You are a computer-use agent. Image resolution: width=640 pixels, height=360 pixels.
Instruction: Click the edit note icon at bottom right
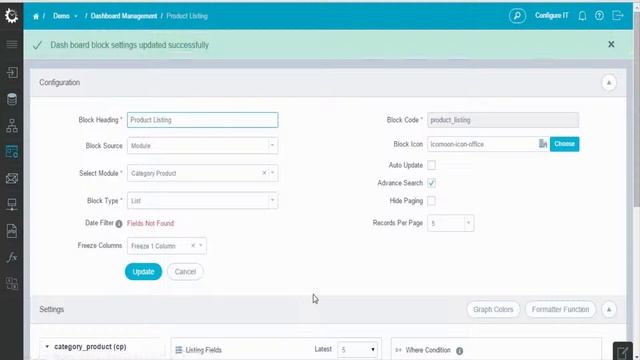tap(622, 351)
